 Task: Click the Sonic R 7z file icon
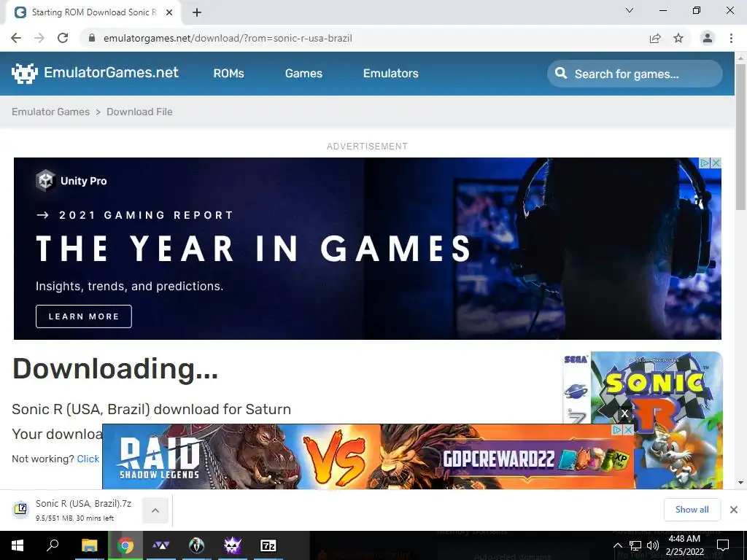[20, 509]
